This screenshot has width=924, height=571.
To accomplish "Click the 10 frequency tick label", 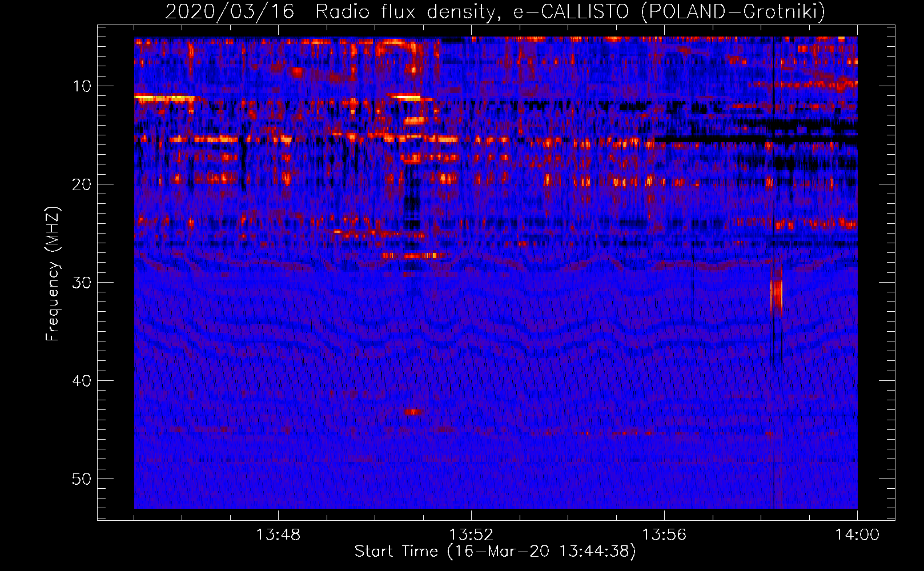I will (82, 86).
